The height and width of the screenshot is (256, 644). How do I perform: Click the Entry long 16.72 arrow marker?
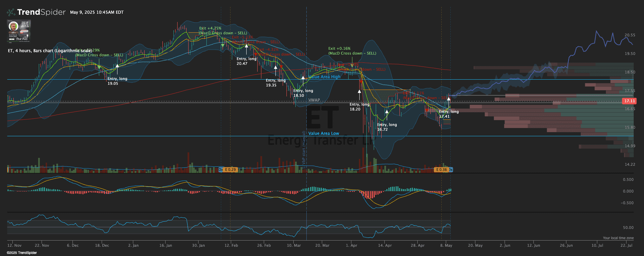387,112
